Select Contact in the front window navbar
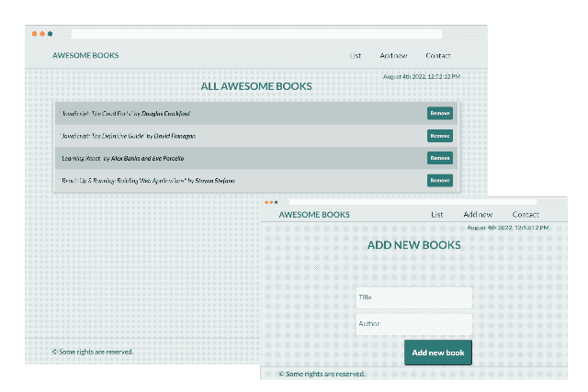 point(526,215)
